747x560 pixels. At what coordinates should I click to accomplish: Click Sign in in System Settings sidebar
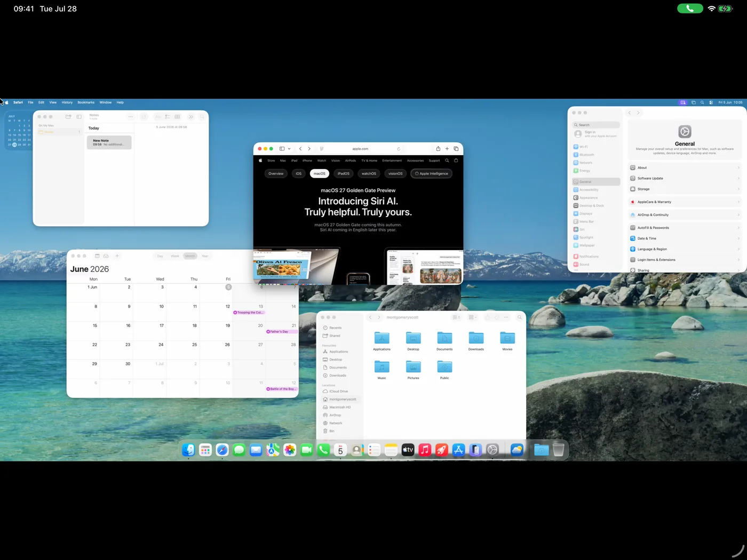(x=596, y=134)
